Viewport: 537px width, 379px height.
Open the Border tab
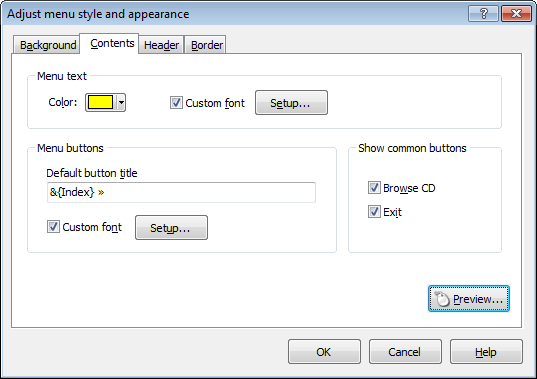[205, 45]
